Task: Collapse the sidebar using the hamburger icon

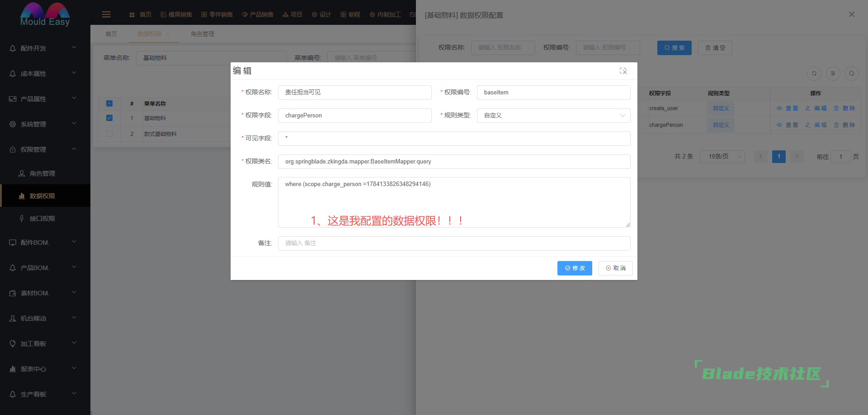Action: pos(106,14)
